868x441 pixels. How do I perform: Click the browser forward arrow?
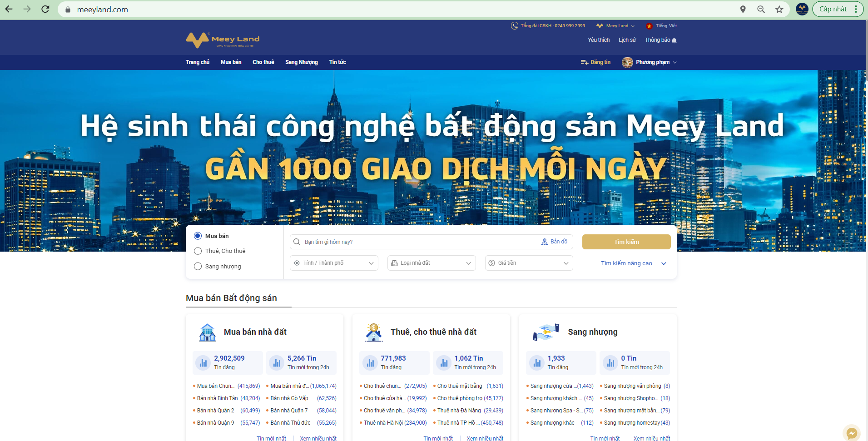[27, 9]
